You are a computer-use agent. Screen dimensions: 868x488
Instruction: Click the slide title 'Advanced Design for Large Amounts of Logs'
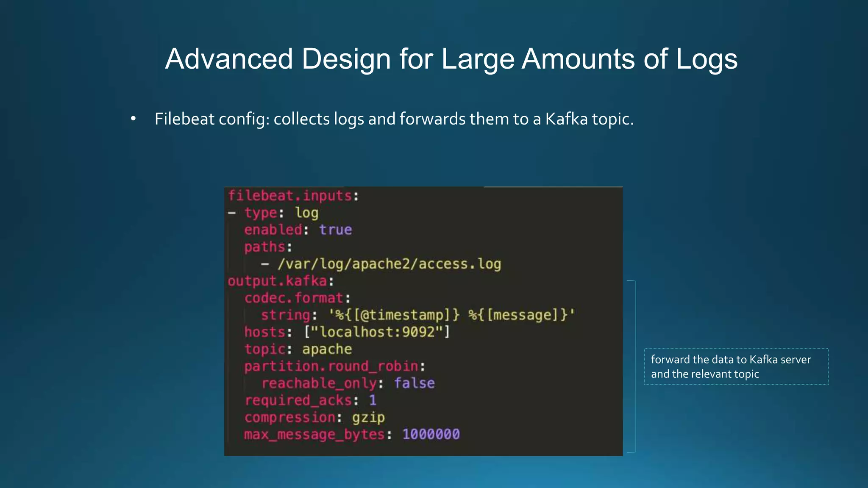(x=451, y=59)
